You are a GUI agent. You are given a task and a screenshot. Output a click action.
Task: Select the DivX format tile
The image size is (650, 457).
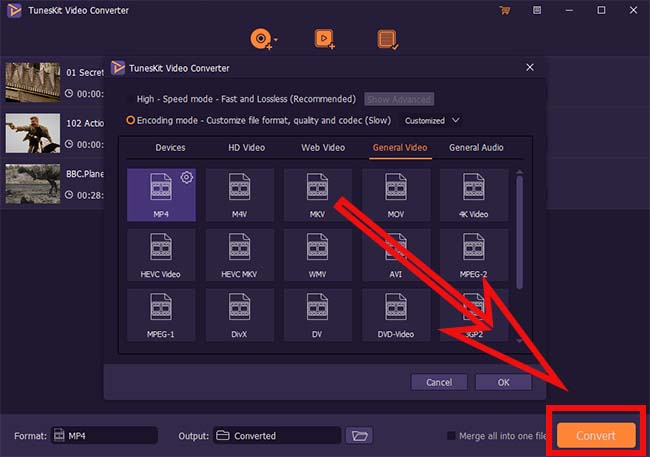click(240, 315)
